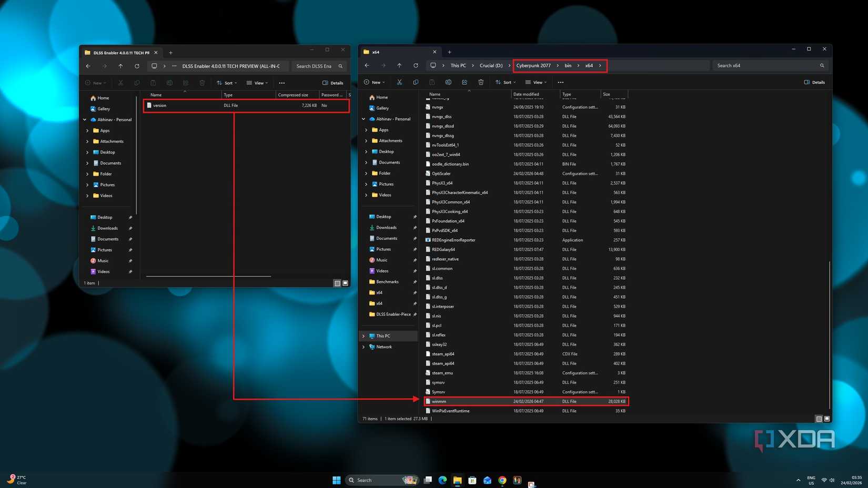868x488 pixels.
Task: Select winmm DLL file in x64 window
Action: pyautogui.click(x=526, y=402)
